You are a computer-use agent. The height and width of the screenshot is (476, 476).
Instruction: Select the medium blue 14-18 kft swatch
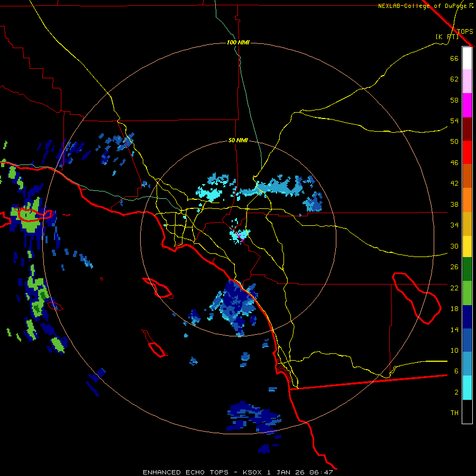point(467,340)
